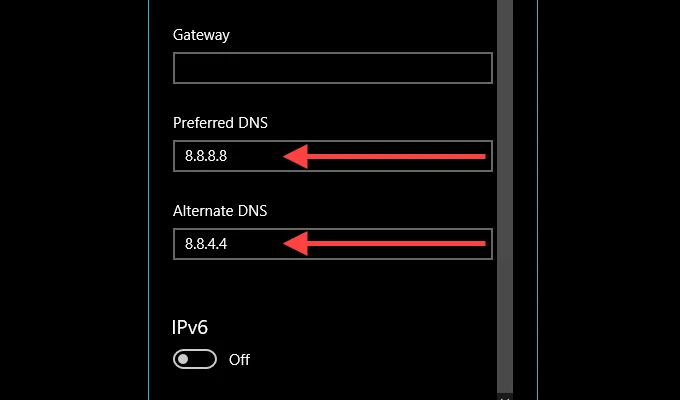
Task: Click the dialog's left teal border line
Action: coord(148,200)
